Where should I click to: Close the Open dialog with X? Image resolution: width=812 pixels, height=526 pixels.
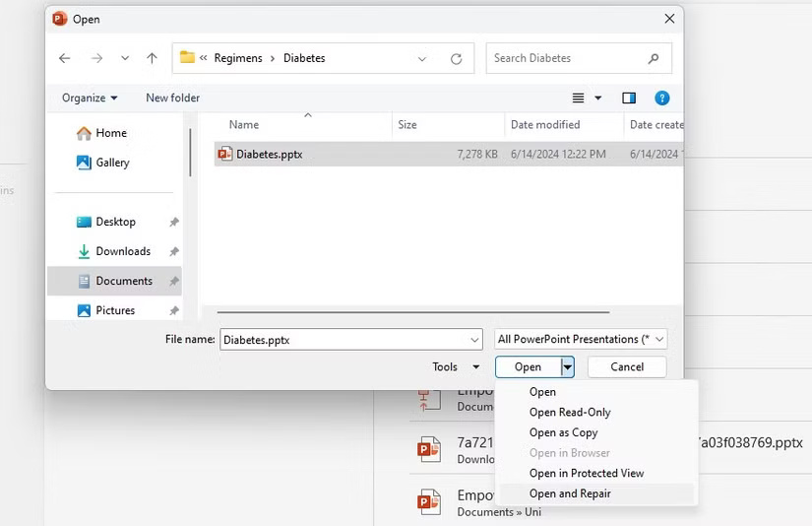click(x=669, y=19)
